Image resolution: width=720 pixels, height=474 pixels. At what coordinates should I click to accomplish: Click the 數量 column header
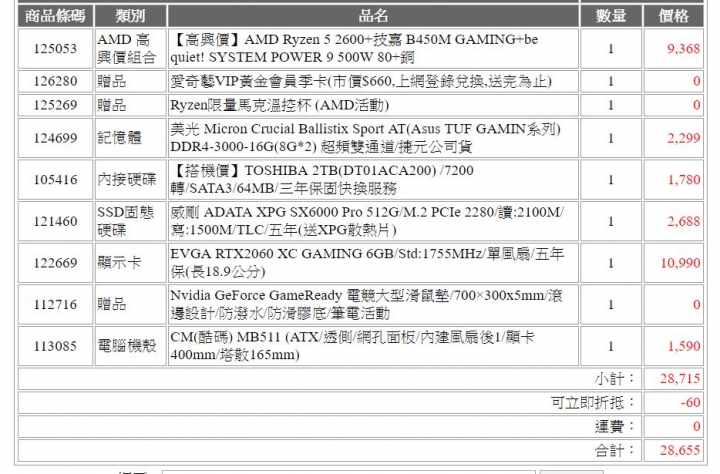coord(611,16)
